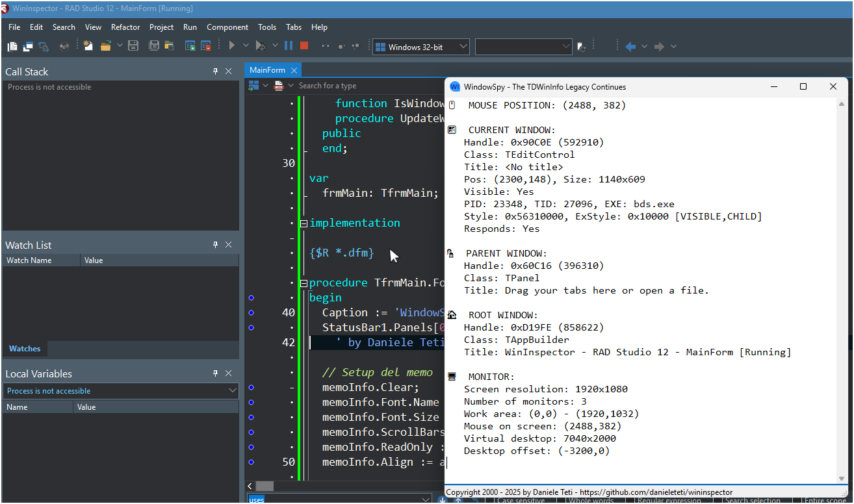Open the Refactor menu
The height and width of the screenshot is (504, 854).
[x=125, y=27]
